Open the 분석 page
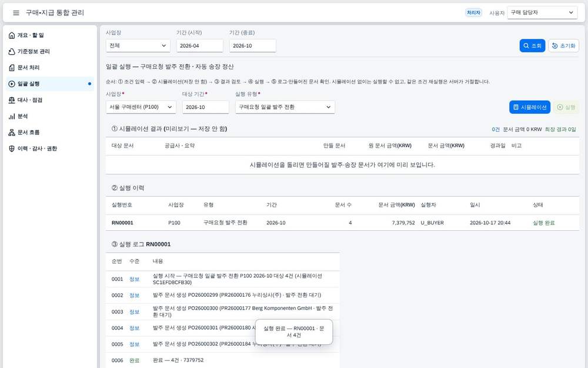This screenshot has width=588, height=368. pos(50,116)
